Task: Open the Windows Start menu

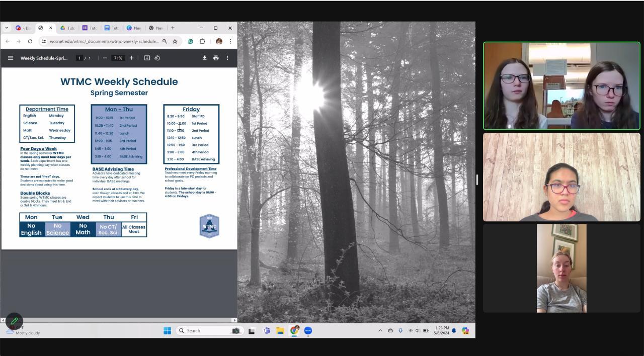Action: coord(167,330)
